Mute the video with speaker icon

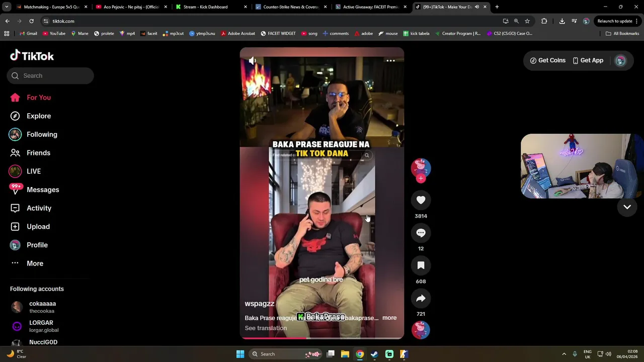tap(253, 61)
